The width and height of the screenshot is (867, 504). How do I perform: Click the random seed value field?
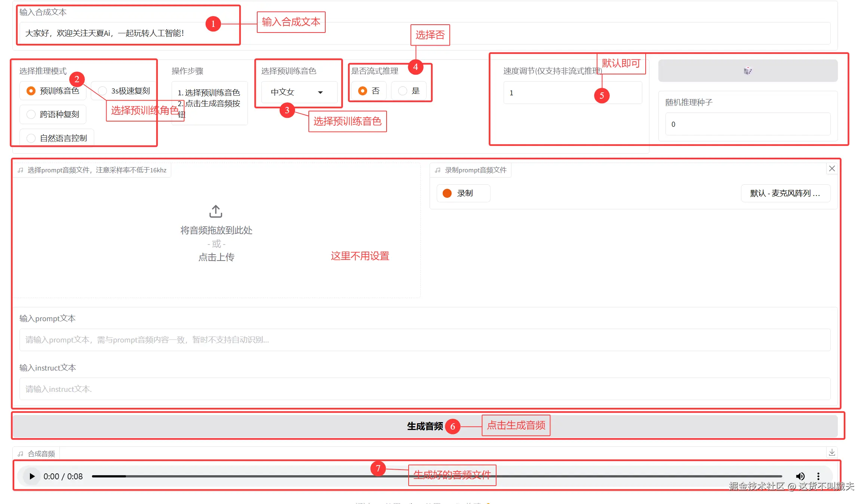pos(747,124)
